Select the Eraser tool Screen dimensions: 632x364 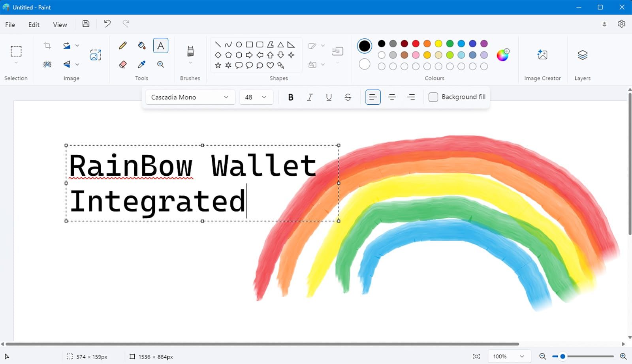(122, 64)
